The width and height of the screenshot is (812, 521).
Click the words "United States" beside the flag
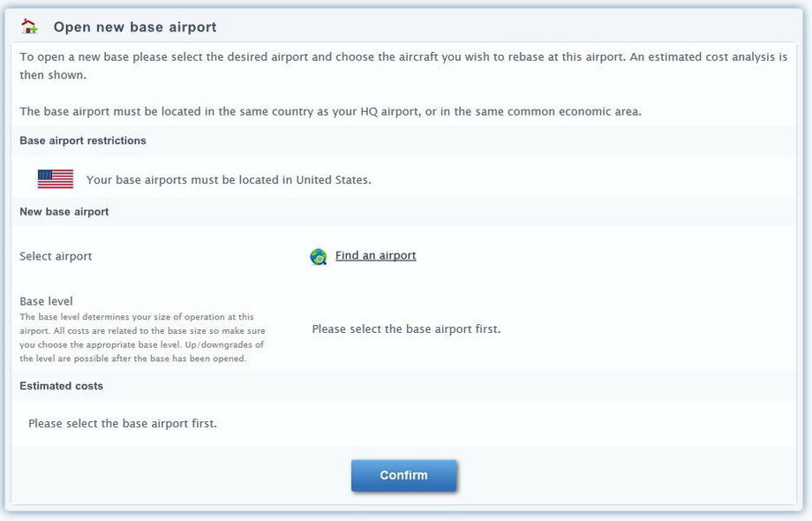[332, 180]
